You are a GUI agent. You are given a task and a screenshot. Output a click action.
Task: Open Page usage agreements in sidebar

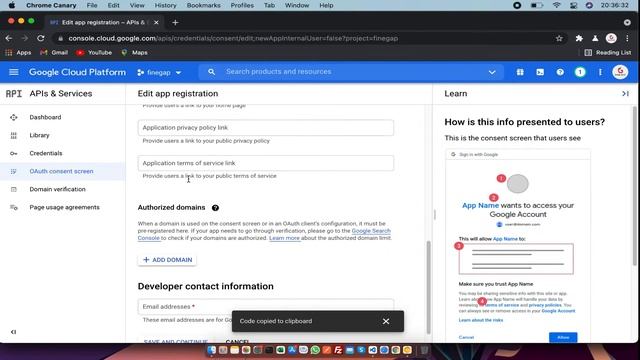(63, 207)
